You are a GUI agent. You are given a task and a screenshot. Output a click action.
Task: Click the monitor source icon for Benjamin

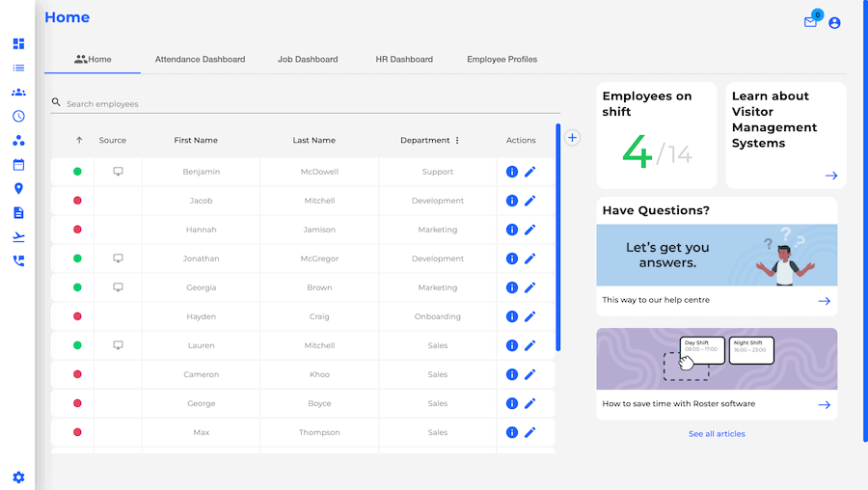[118, 171]
